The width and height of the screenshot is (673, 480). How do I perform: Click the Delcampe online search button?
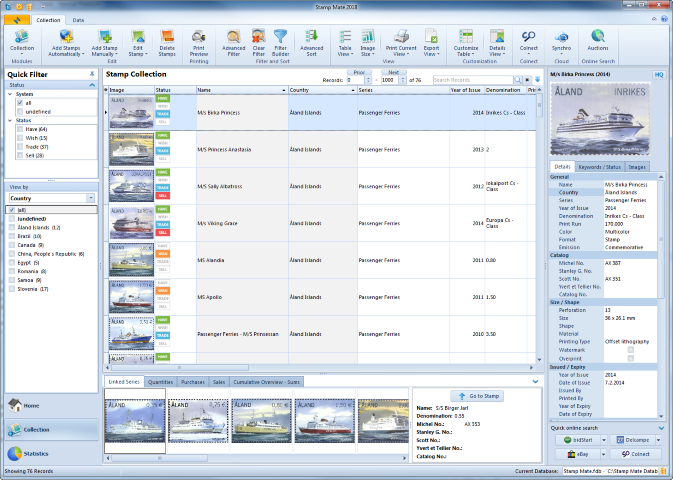(633, 440)
